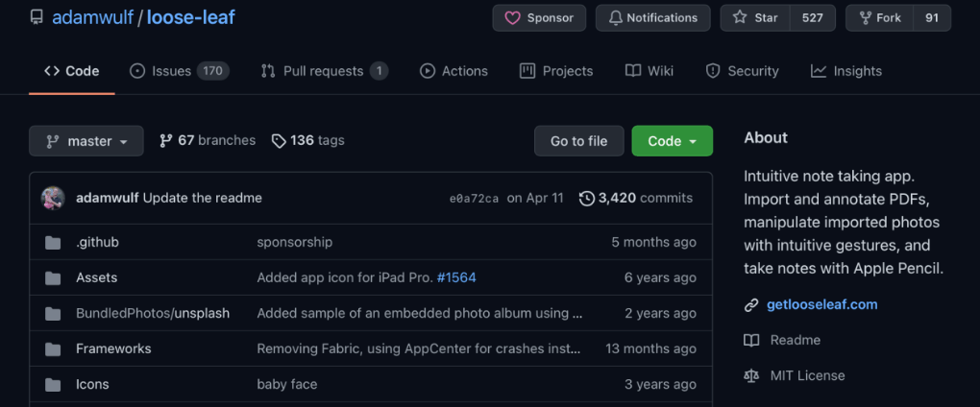Viewport: 980px width, 407px height.
Task: Open the Wiki tab
Action: point(649,71)
